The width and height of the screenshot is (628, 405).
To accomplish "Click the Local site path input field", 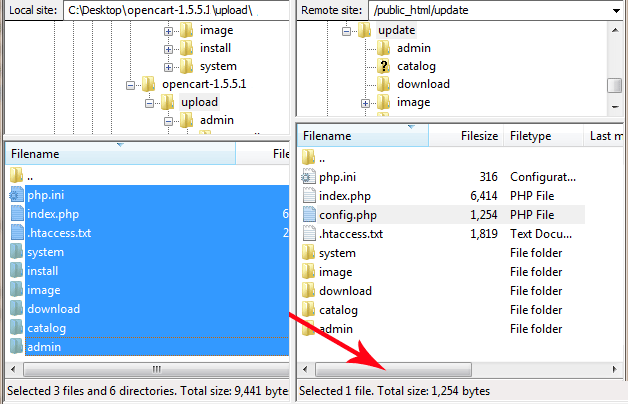I will [176, 10].
